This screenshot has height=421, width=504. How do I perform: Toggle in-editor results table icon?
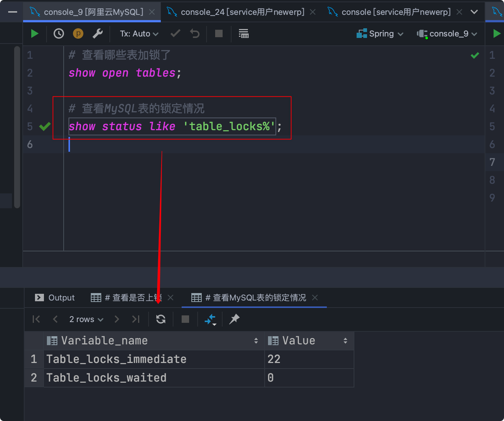coord(243,34)
